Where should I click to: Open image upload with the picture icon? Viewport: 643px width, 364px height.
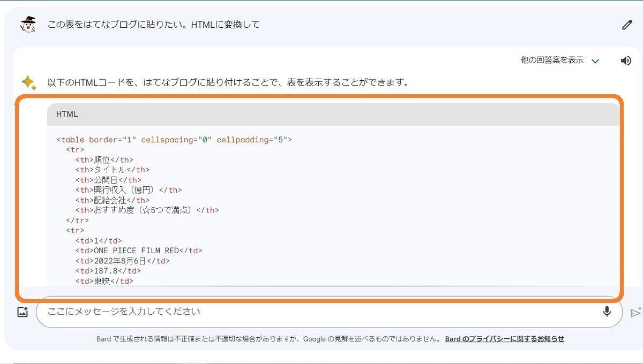pyautogui.click(x=23, y=312)
